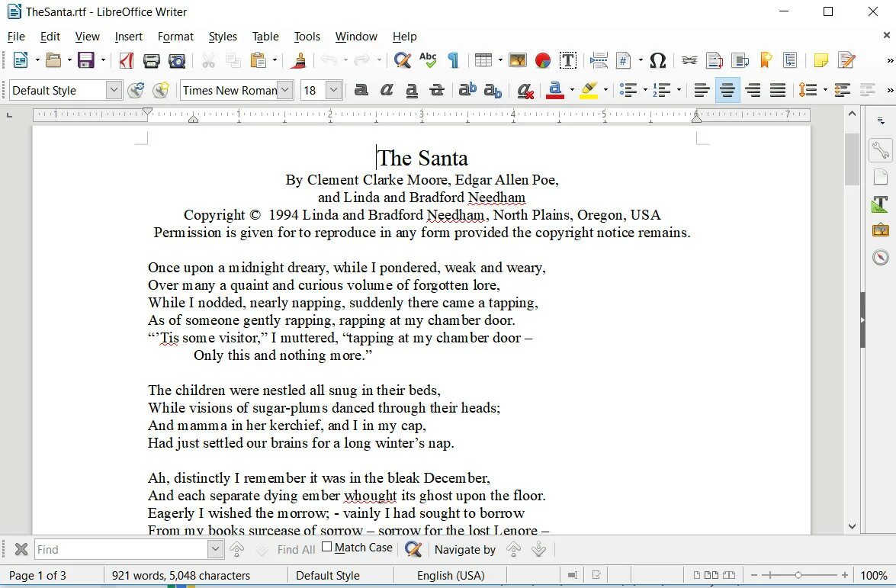Viewport: 896px width, 588px height.
Task: Expand the Times New Roman font list
Action: pyautogui.click(x=285, y=90)
